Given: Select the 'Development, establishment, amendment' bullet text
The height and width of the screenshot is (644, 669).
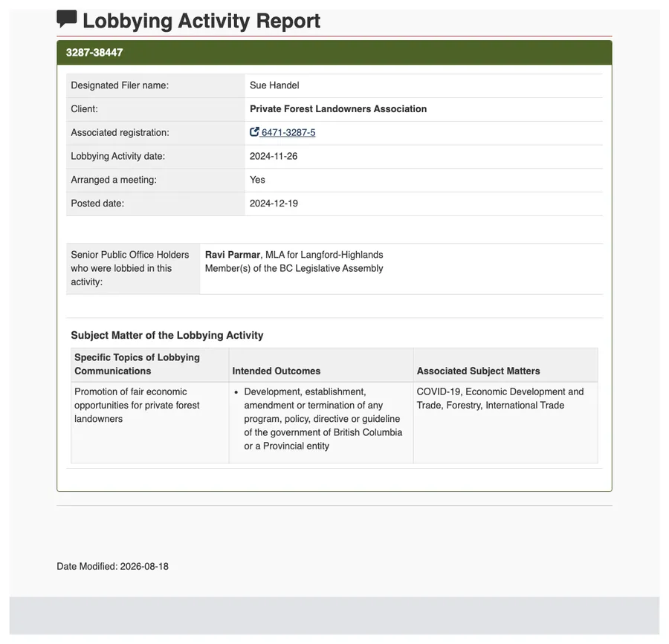Looking at the screenshot, I should (323, 419).
